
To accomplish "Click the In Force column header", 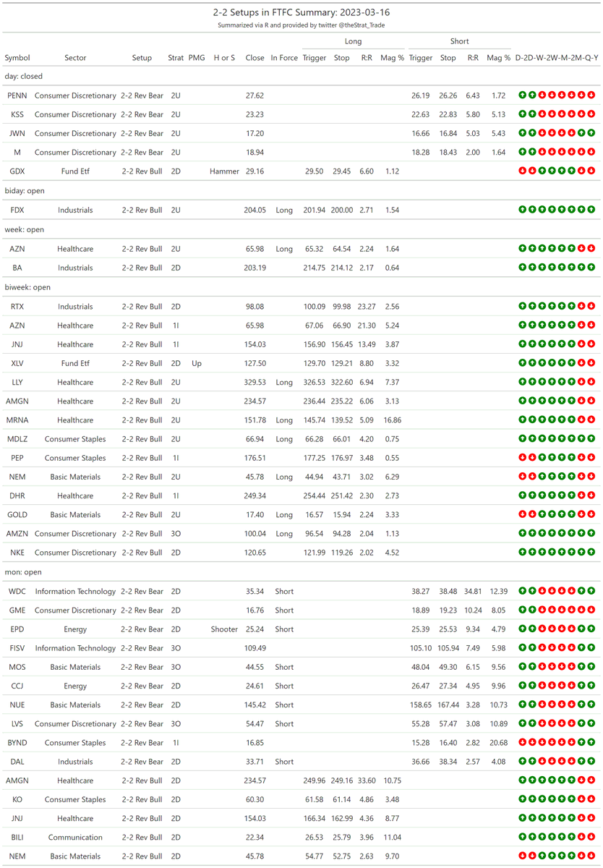I will (284, 58).
